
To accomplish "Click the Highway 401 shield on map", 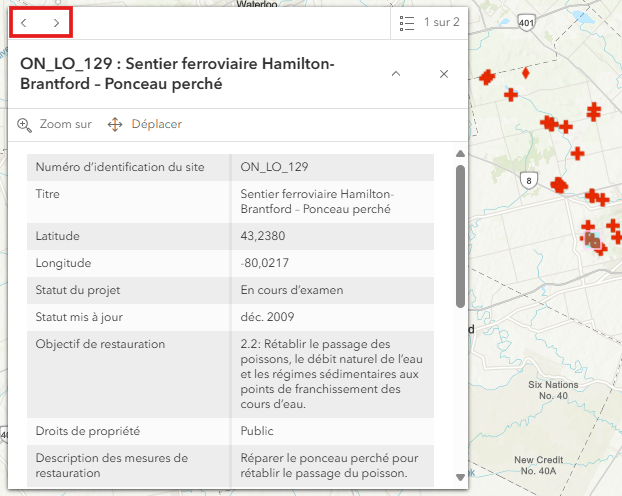I will (x=528, y=22).
